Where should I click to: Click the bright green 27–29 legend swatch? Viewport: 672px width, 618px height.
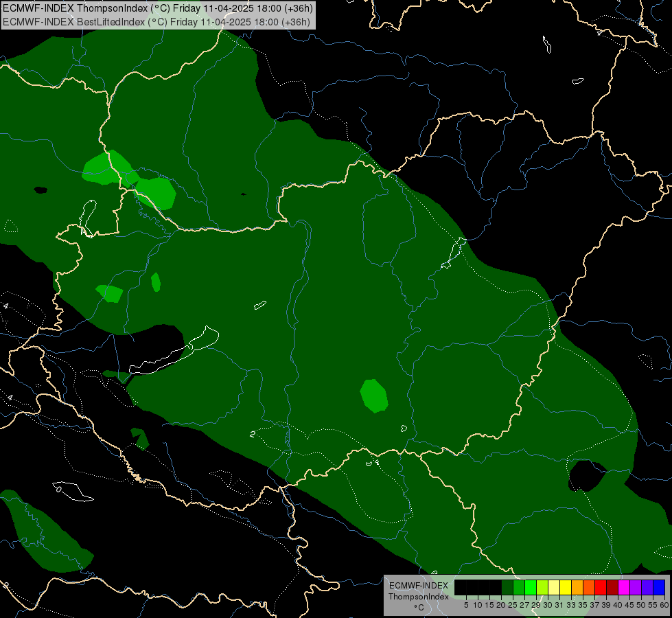pos(531,587)
